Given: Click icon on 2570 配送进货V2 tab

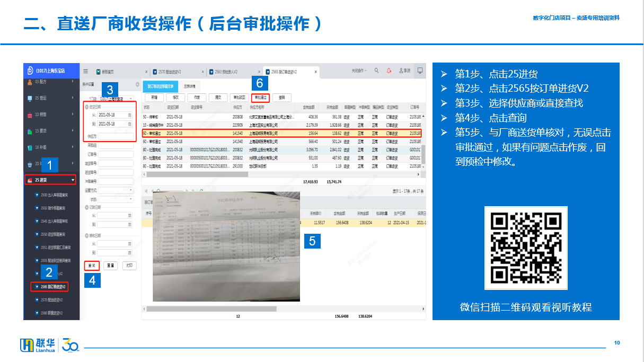Looking at the screenshot, I should pyautogui.click(x=155, y=72).
